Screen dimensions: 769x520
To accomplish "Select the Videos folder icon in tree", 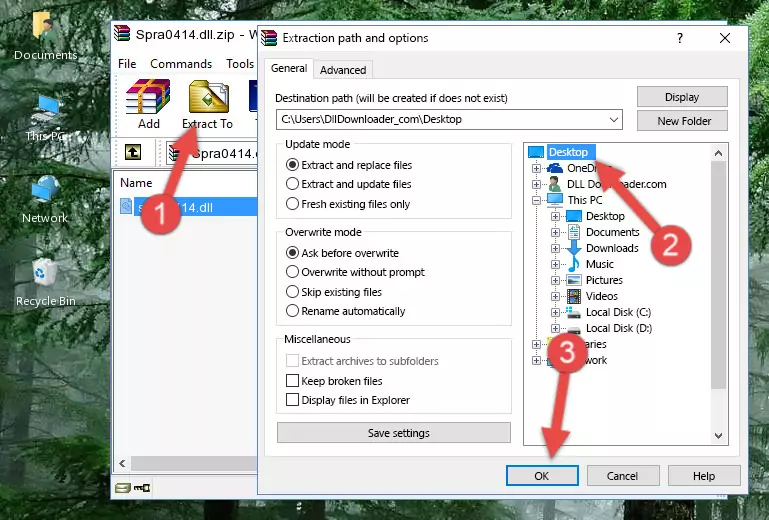I will pos(574,296).
